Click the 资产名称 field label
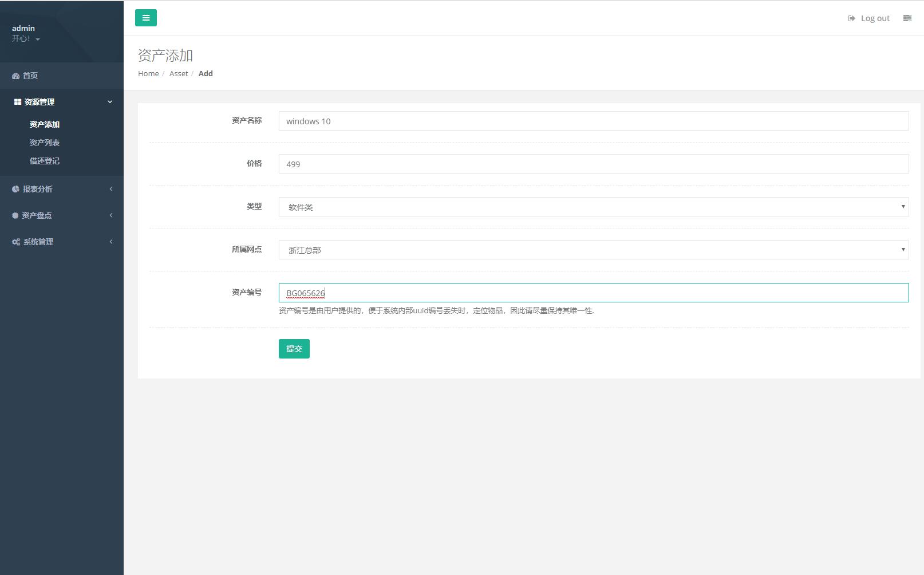The height and width of the screenshot is (575, 924). pyautogui.click(x=247, y=120)
